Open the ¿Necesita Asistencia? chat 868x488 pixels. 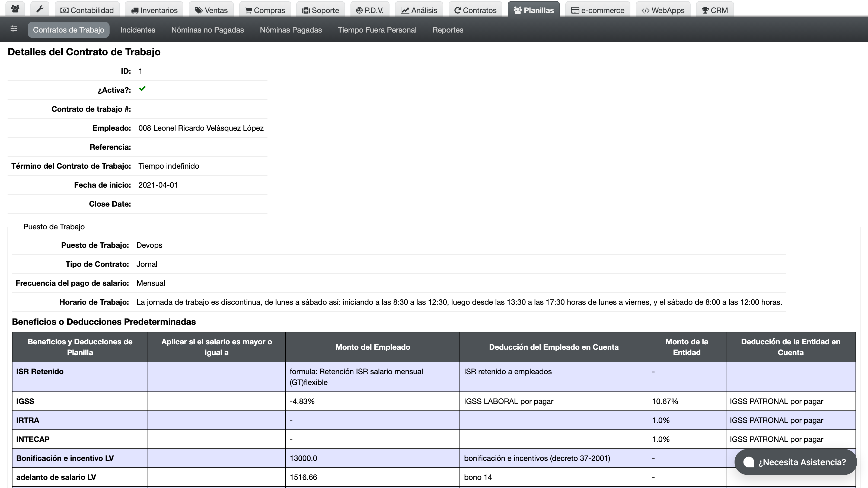click(x=795, y=462)
